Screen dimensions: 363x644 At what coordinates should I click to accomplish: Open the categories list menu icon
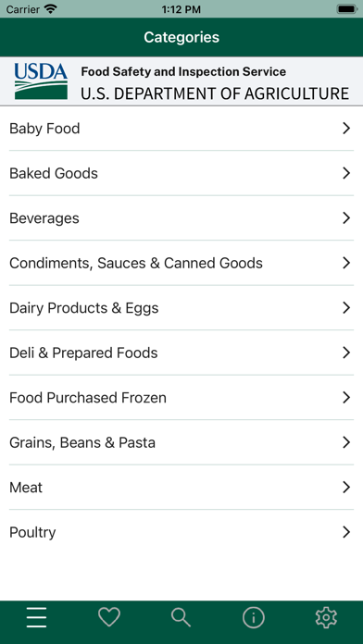(x=37, y=617)
